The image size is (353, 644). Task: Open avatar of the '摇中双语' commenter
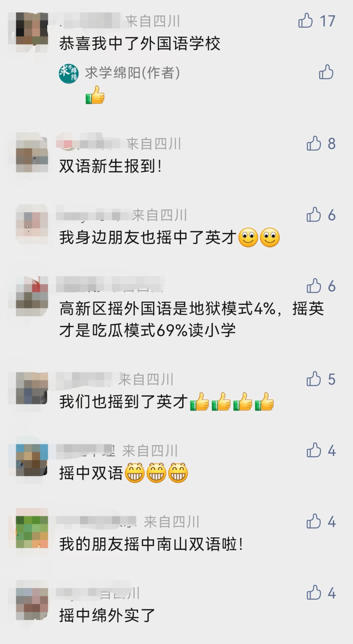32,460
